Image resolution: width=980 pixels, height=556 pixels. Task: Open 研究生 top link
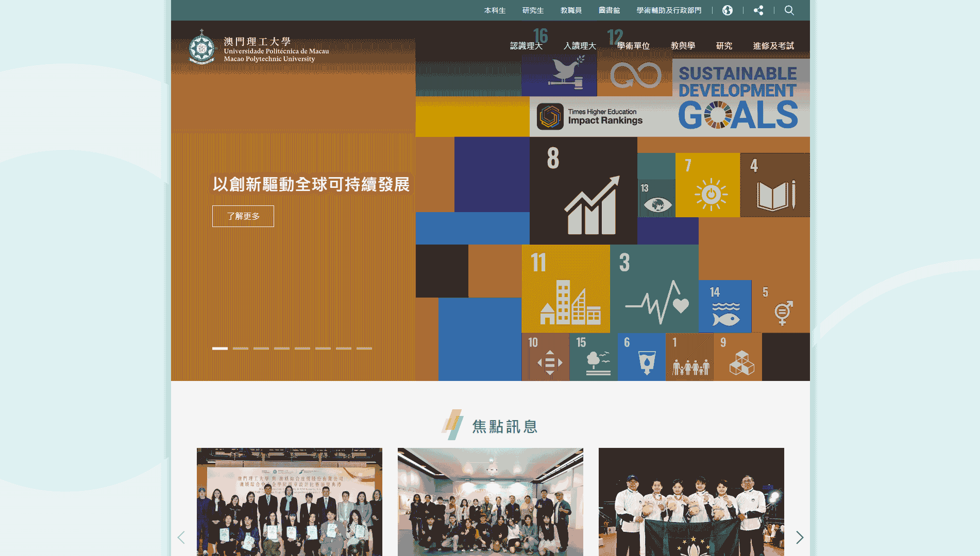[x=533, y=10]
